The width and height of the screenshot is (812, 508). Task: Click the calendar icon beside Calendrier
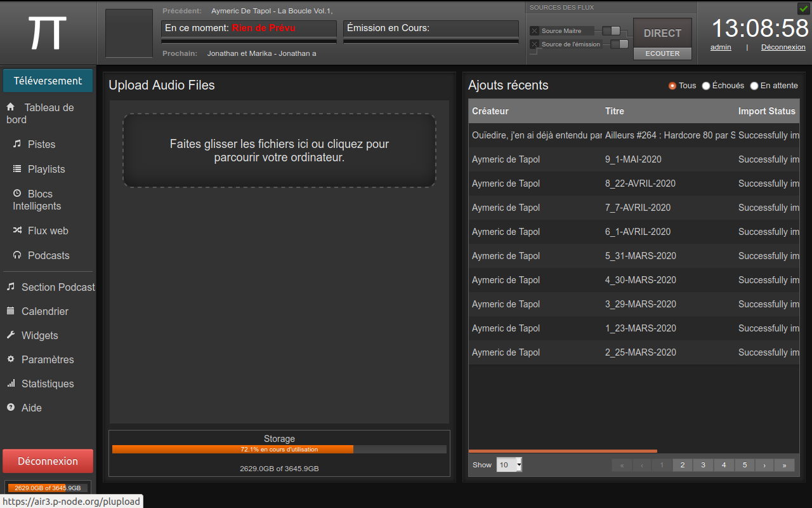[11, 311]
